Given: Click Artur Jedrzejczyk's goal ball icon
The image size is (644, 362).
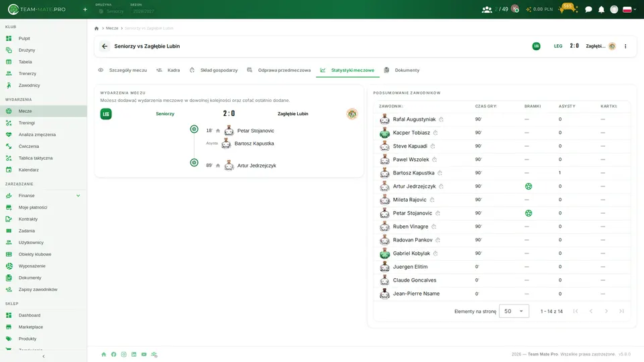Looking at the screenshot, I should [x=529, y=186].
